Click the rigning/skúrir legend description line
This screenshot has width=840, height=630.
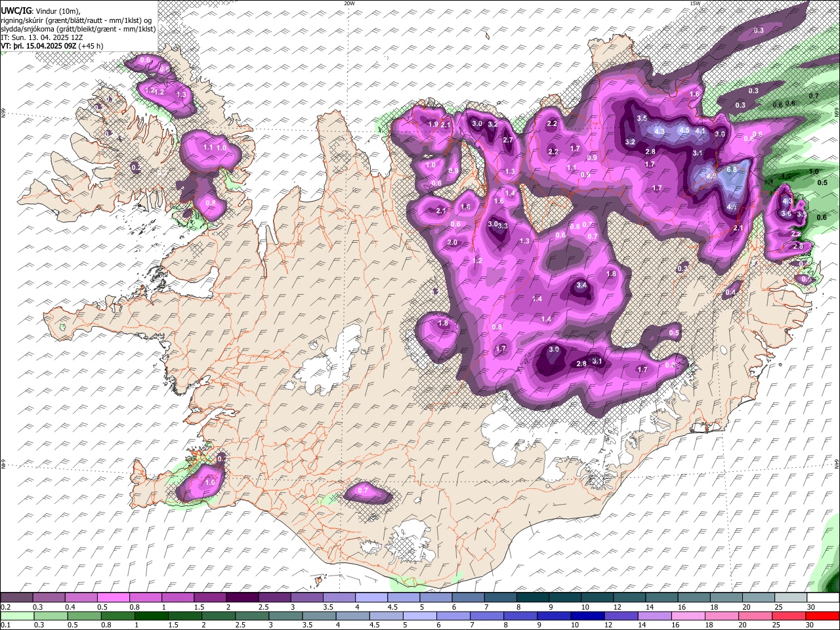click(77, 20)
